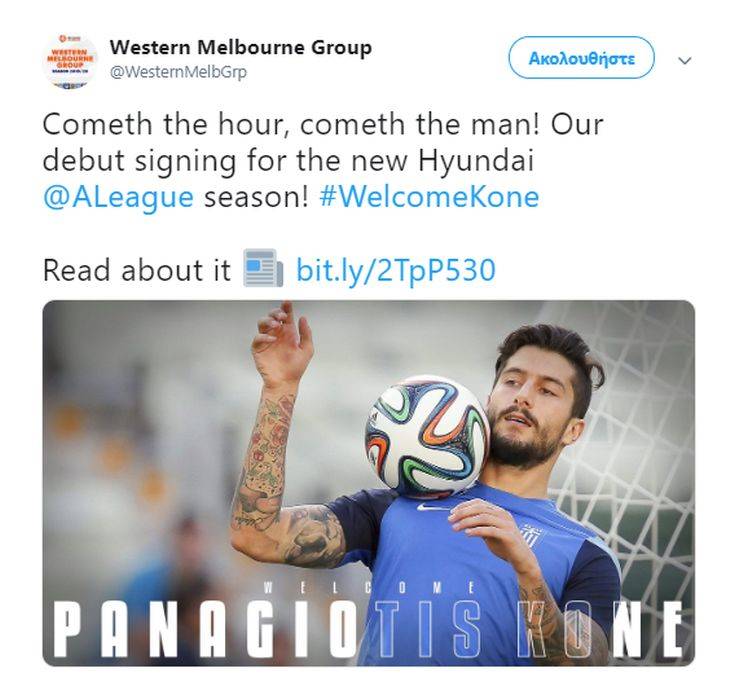The image size is (735, 678).
Task: Open the Western Melbourne Group profile avatar
Action: click(x=70, y=61)
